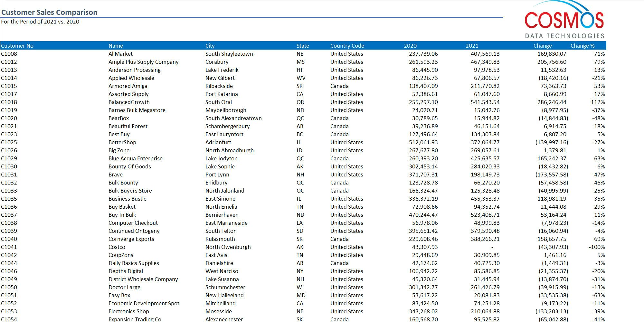
Task: Click the Customer Sales Comparison title
Action: tap(49, 12)
